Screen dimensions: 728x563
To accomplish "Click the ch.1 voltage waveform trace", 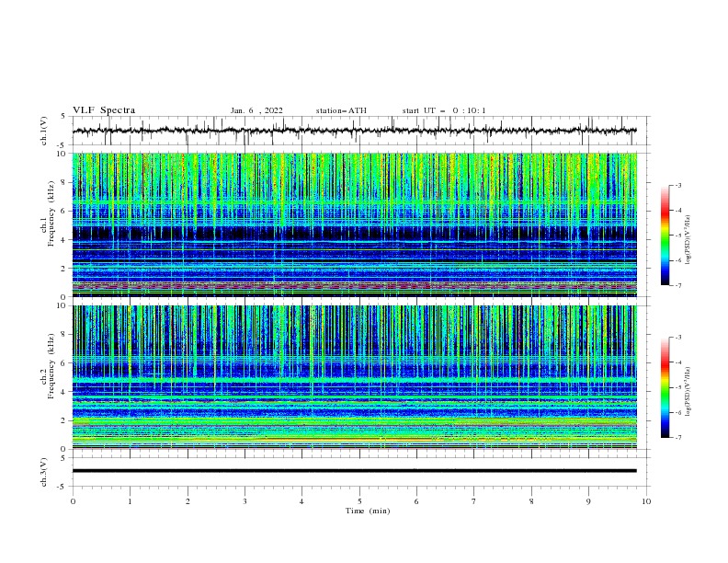I will tap(354, 131).
